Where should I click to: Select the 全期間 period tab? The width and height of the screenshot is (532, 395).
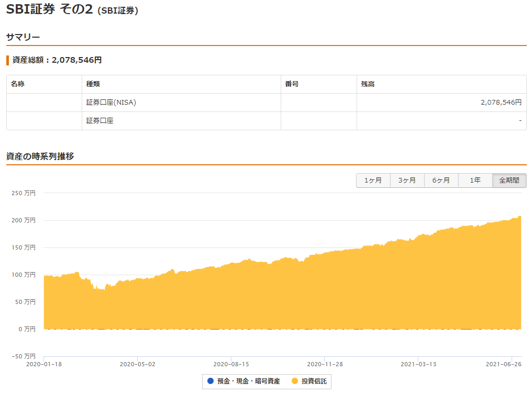pyautogui.click(x=509, y=180)
